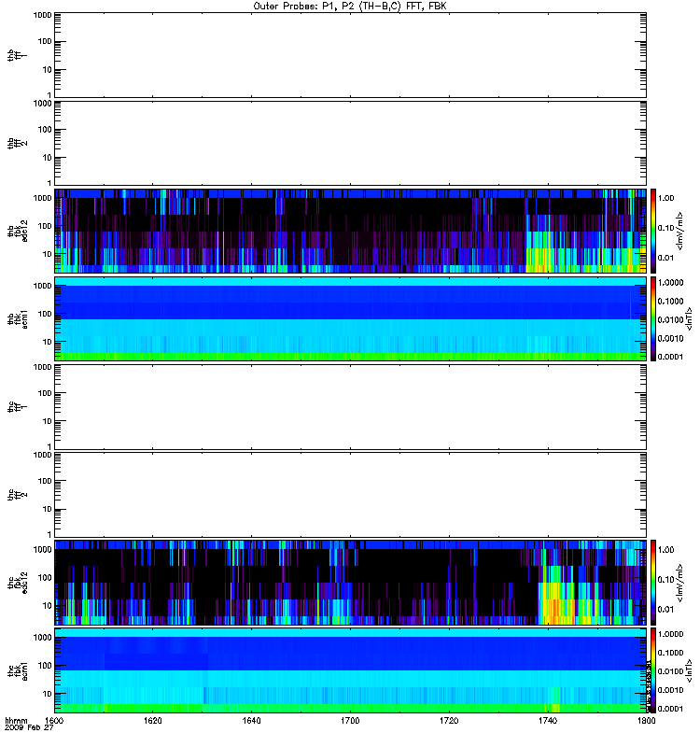The height and width of the screenshot is (747, 700).
Task: Click the 1720 time axis label
Action: click(x=449, y=720)
